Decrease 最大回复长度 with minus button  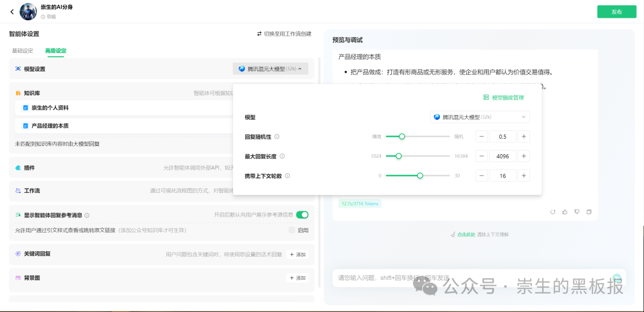point(482,156)
